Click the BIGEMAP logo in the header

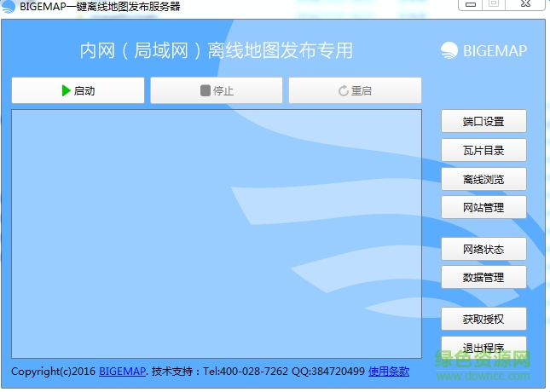click(x=483, y=50)
